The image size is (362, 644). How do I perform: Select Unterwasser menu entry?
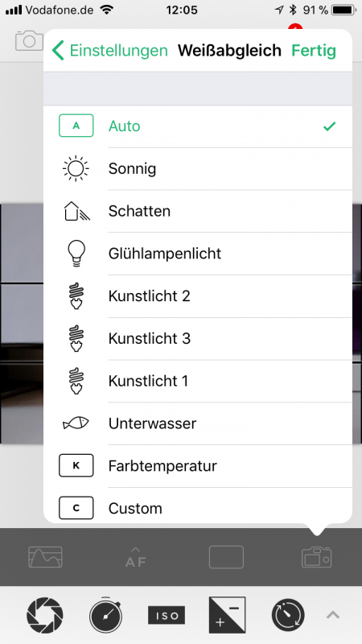198,423
